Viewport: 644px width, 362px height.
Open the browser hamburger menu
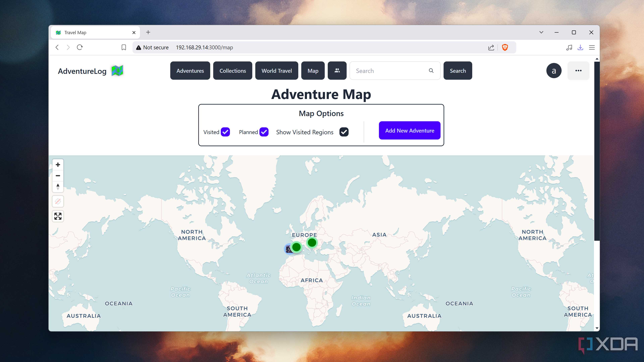[592, 47]
